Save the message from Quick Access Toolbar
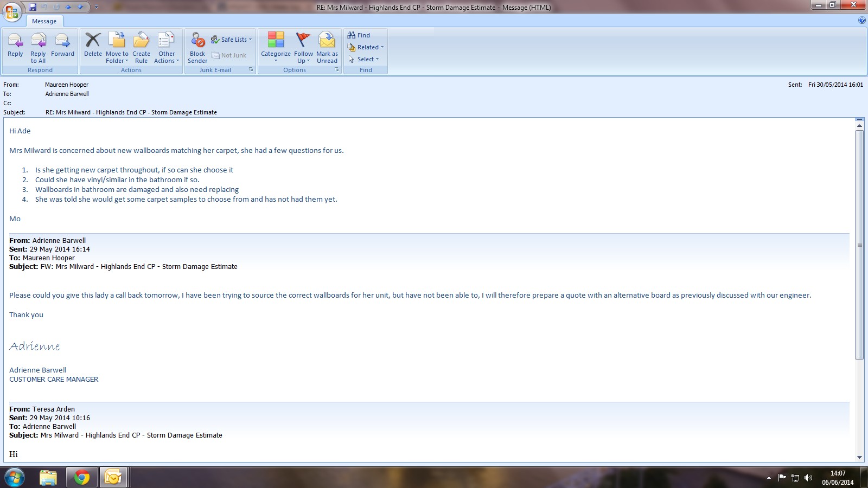The image size is (868, 488). point(33,7)
